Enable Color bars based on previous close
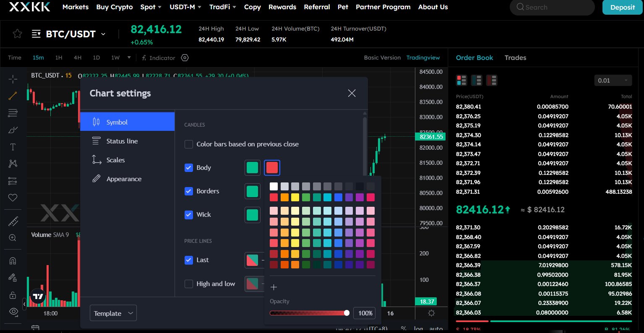644x333 pixels. [x=189, y=144]
